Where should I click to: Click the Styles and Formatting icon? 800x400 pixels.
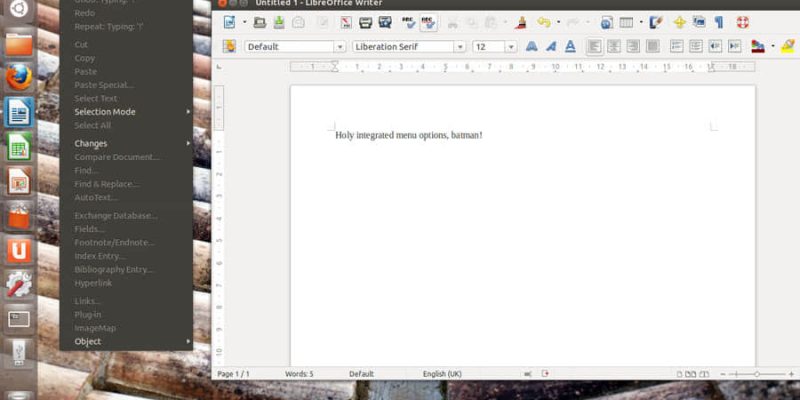coord(230,46)
